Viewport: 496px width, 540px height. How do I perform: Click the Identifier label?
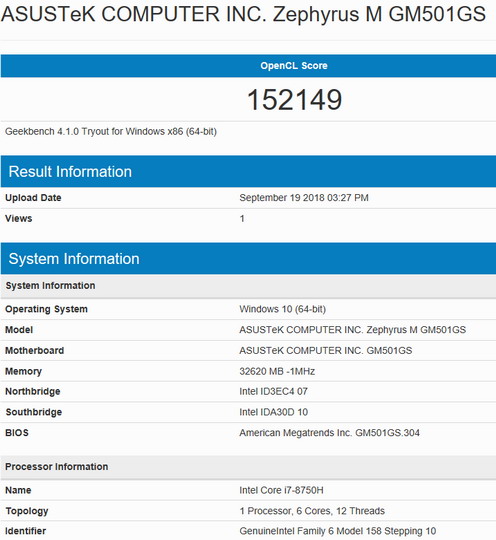point(25,531)
